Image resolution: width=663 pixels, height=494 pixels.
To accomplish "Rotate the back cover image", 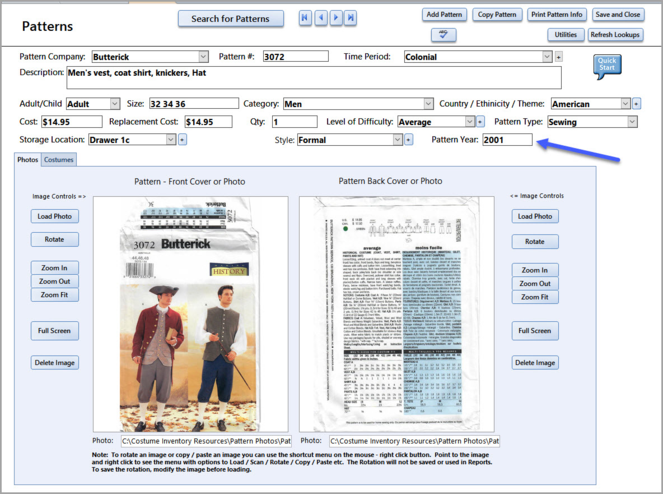I will click(x=535, y=242).
